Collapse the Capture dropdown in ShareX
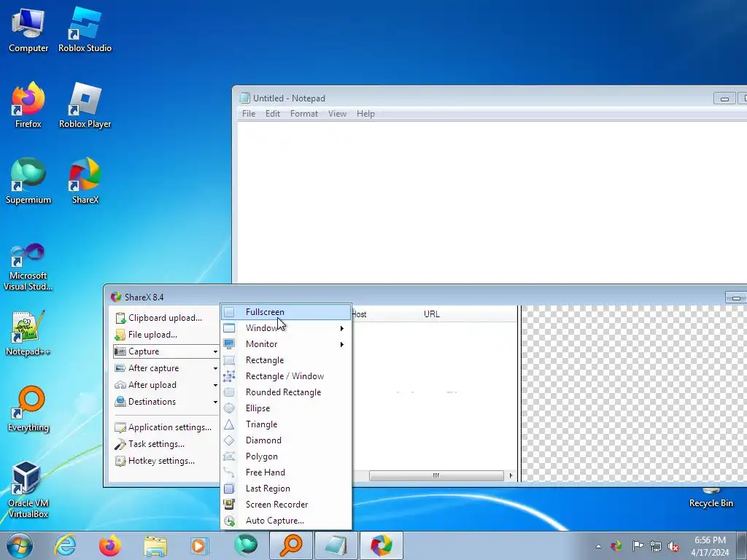Image resolution: width=747 pixels, height=560 pixels. (x=166, y=351)
